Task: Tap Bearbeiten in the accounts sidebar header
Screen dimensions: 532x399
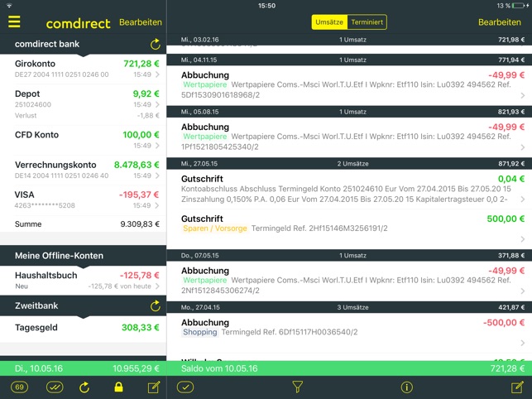Action: (141, 22)
